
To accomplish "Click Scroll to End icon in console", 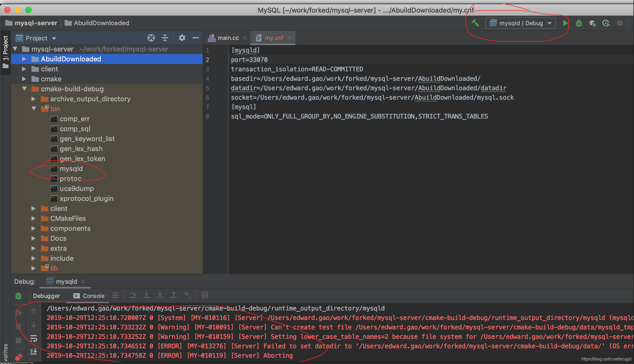I will point(34,352).
